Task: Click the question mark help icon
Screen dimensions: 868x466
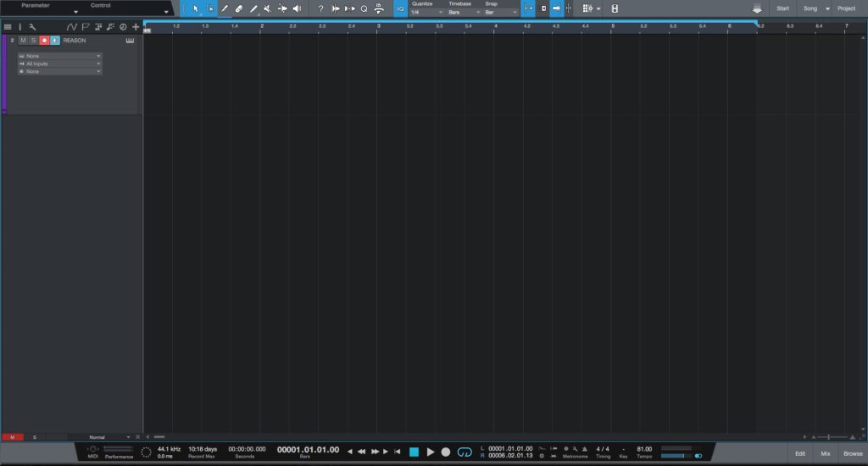Action: point(320,8)
